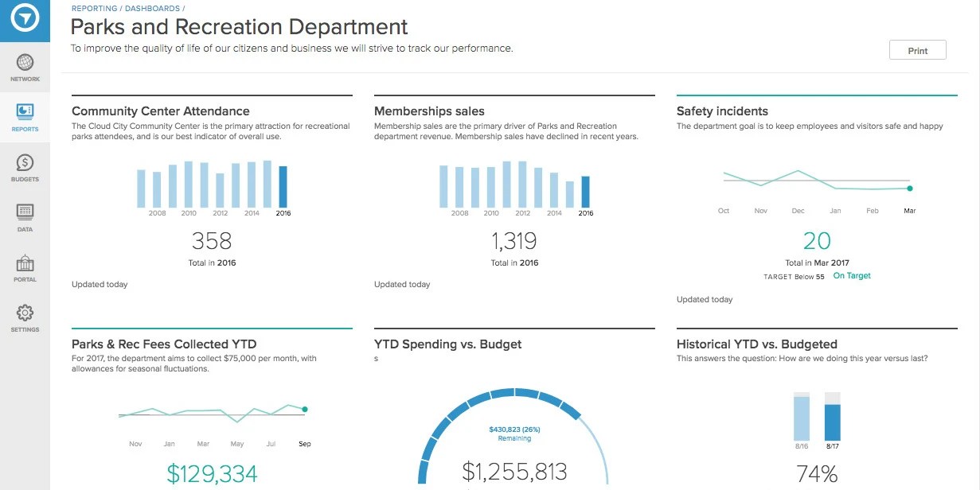Click the globe icon above the Network label
980x490 pixels.
click(25, 62)
